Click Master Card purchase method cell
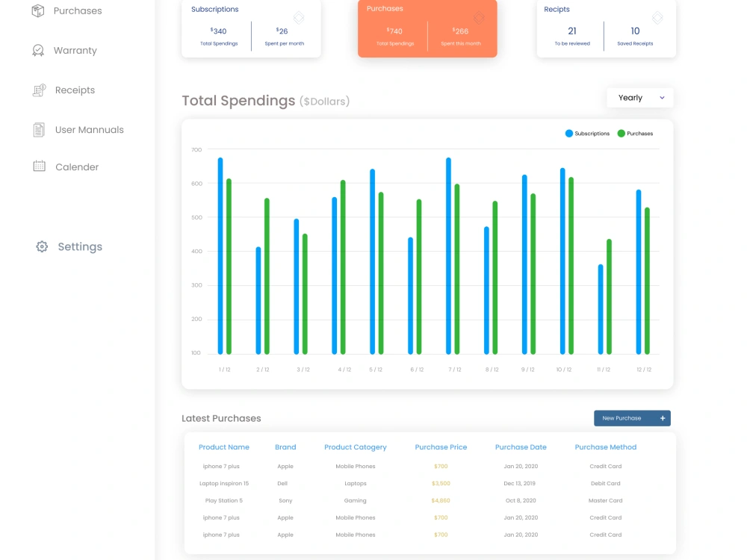Screen dimensions: 747x560 tap(606, 500)
